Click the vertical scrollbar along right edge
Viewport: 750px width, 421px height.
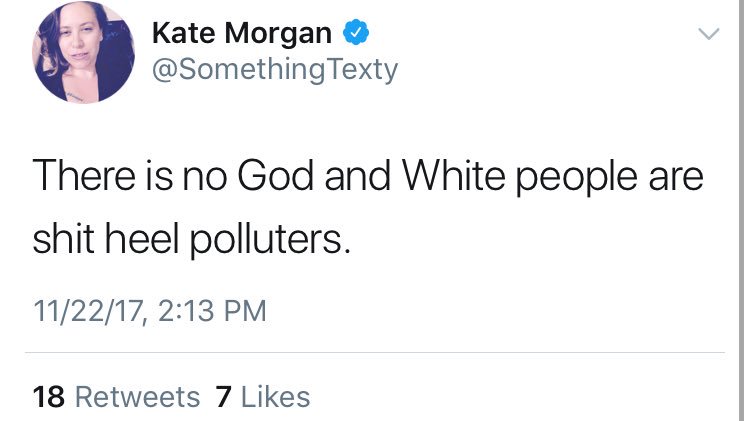pos(740,210)
